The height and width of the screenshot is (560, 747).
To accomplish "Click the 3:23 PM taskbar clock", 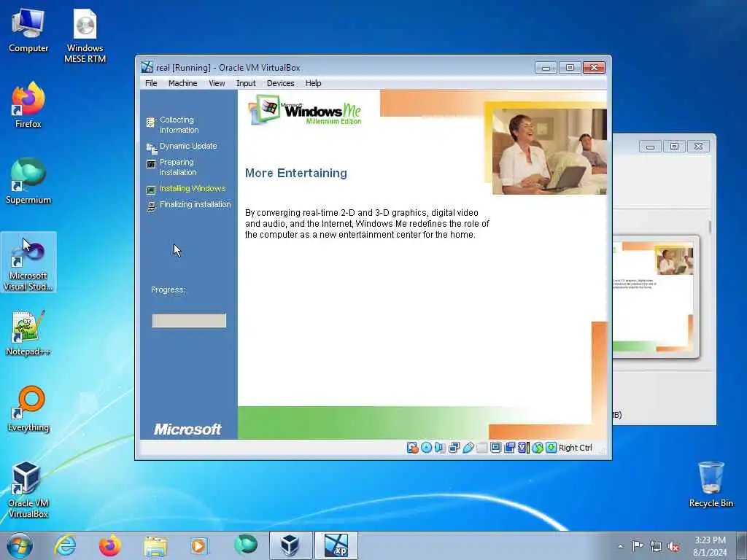I will pyautogui.click(x=710, y=545).
